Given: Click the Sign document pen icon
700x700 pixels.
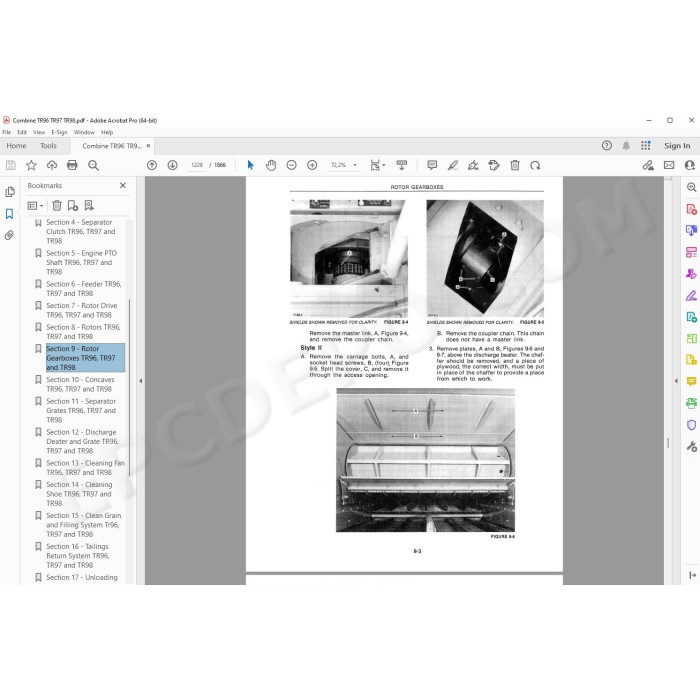Looking at the screenshot, I should point(473,165).
